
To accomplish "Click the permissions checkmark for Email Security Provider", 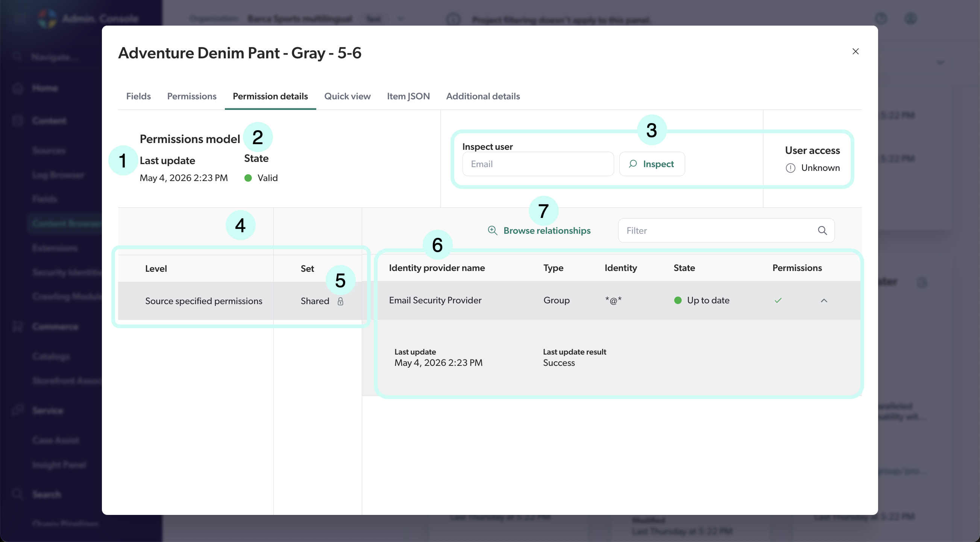I will coord(778,300).
